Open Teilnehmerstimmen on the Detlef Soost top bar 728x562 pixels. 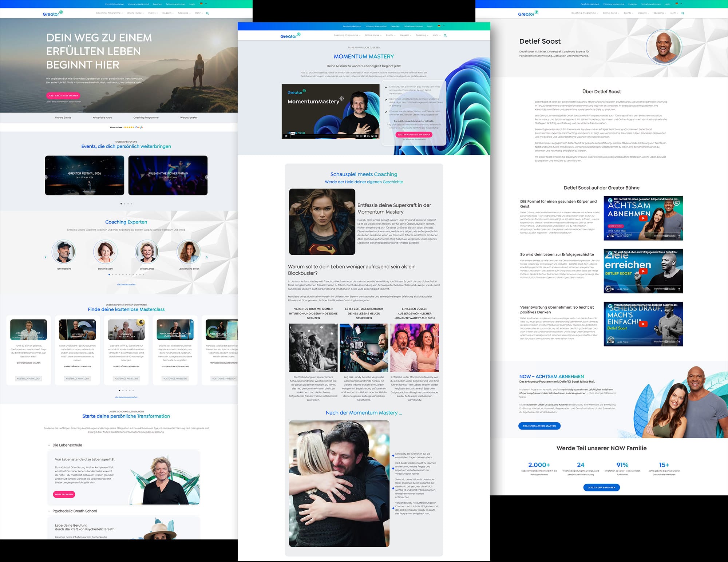pos(651,4)
